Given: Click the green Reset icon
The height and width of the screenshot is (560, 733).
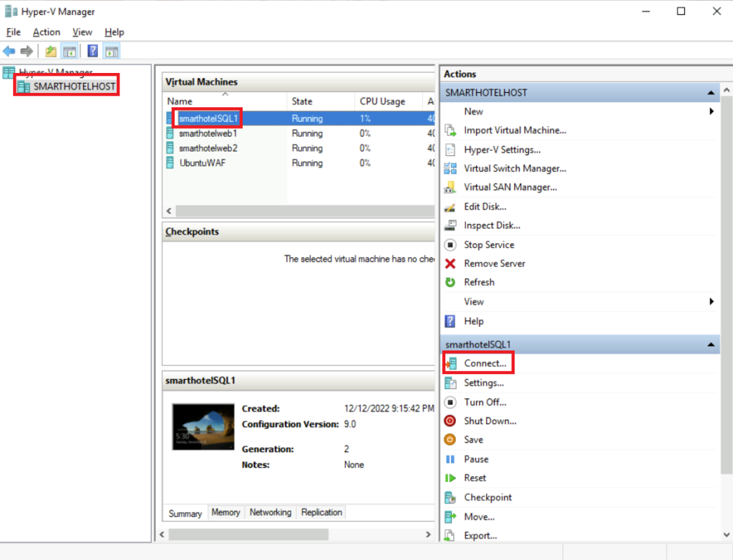Looking at the screenshot, I should pos(450,478).
